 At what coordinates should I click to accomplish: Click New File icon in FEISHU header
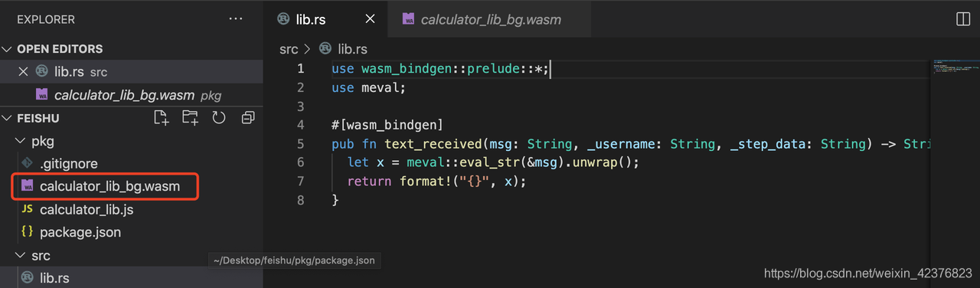pos(161,118)
